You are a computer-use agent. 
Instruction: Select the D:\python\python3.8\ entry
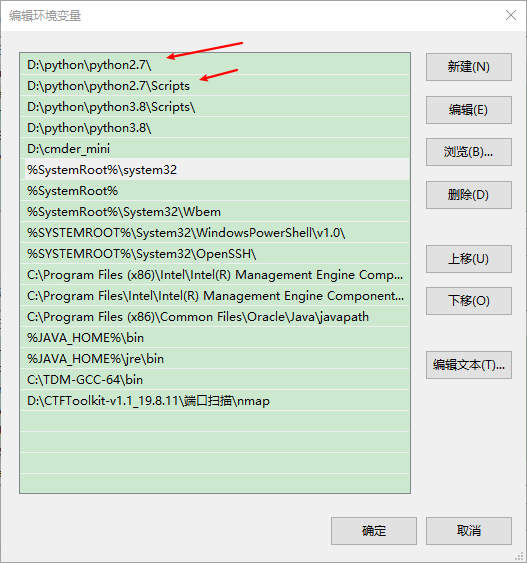[215, 127]
